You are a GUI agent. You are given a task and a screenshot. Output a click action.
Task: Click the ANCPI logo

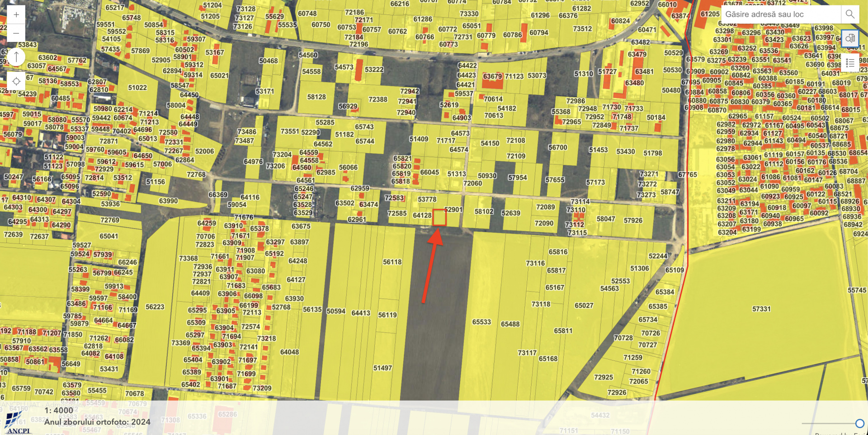point(17,422)
